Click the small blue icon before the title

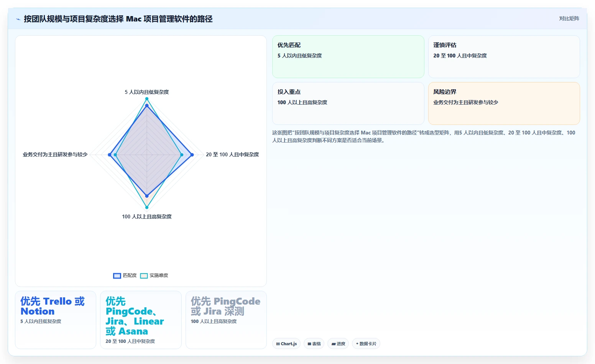[x=18, y=19]
